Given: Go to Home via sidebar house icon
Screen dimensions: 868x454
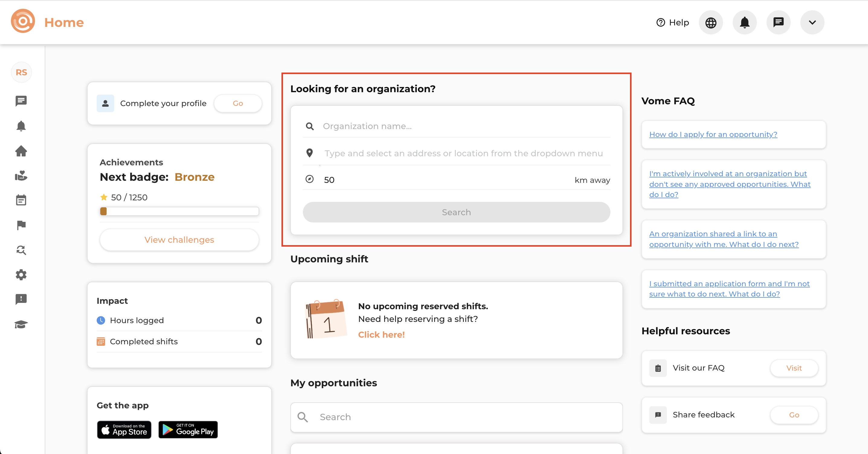Looking at the screenshot, I should coord(21,151).
